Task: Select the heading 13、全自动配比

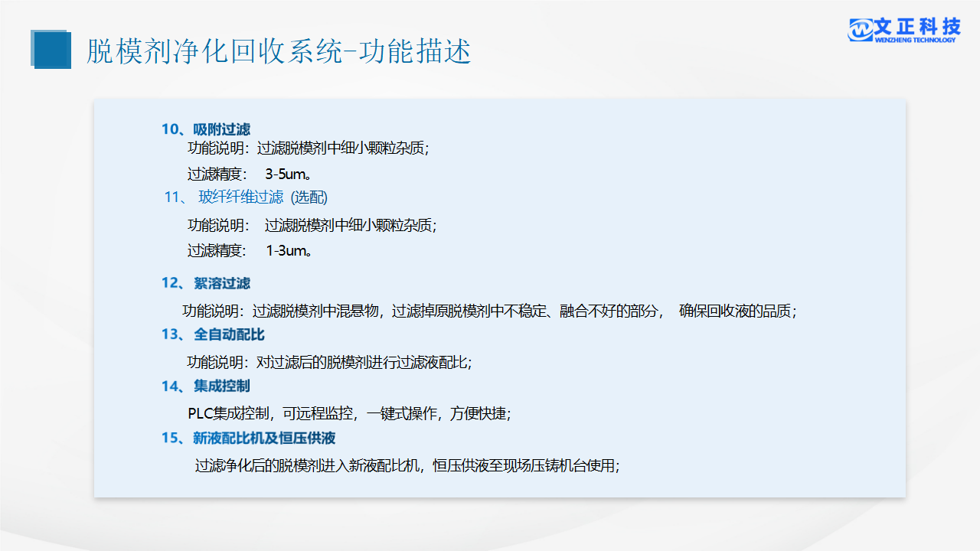Action: (213, 334)
